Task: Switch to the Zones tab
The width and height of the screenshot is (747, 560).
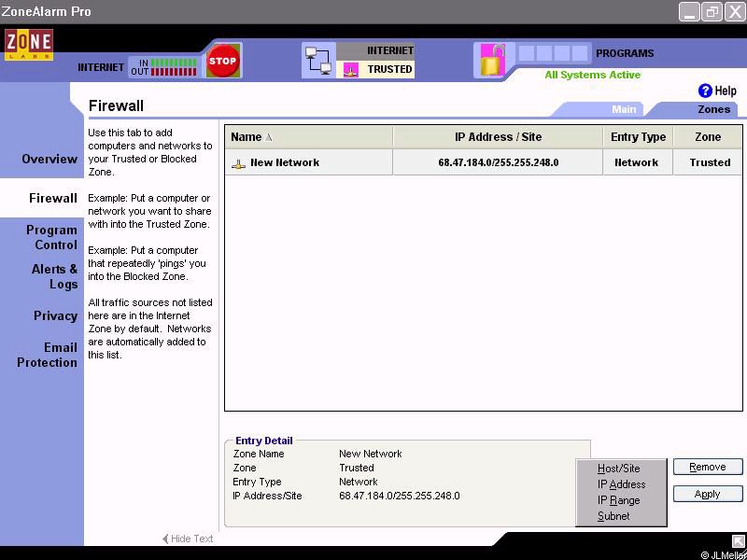Action: pyautogui.click(x=713, y=109)
